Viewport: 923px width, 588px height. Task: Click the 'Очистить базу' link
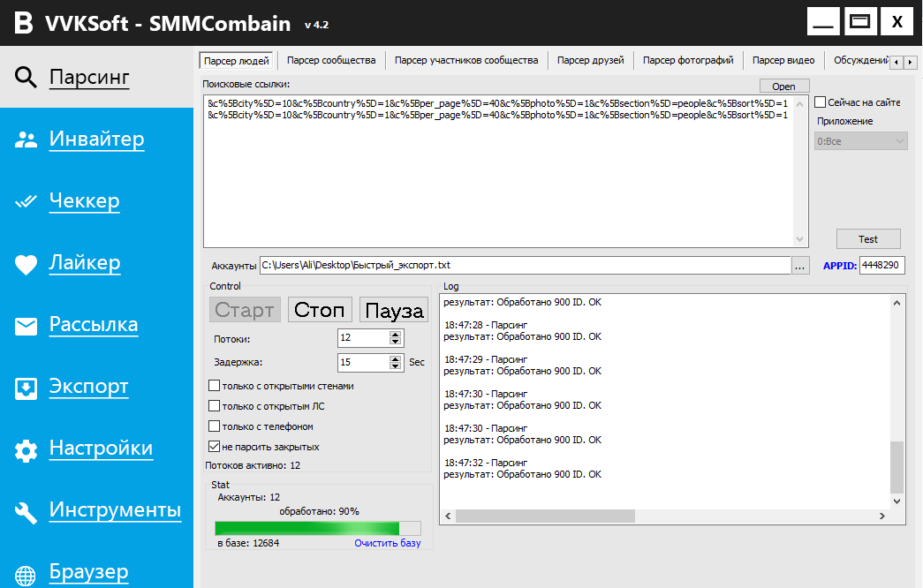[388, 543]
